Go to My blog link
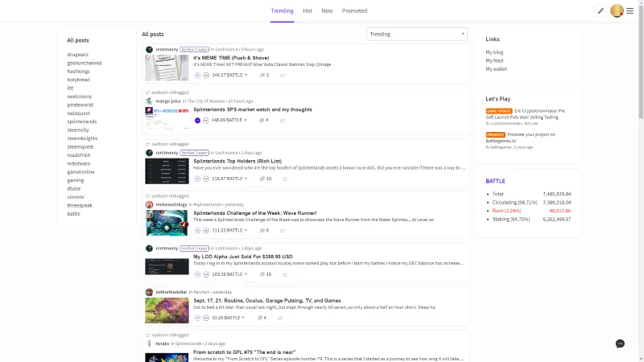 [x=494, y=52]
